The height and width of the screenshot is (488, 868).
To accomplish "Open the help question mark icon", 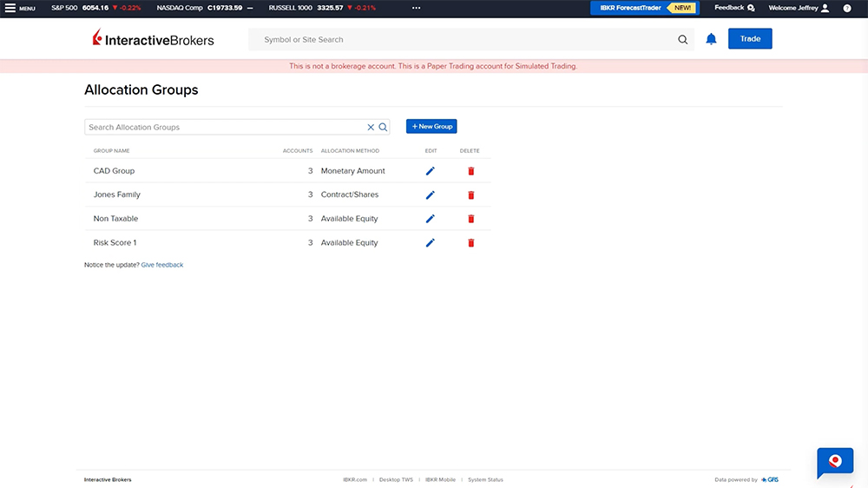I will (x=847, y=8).
